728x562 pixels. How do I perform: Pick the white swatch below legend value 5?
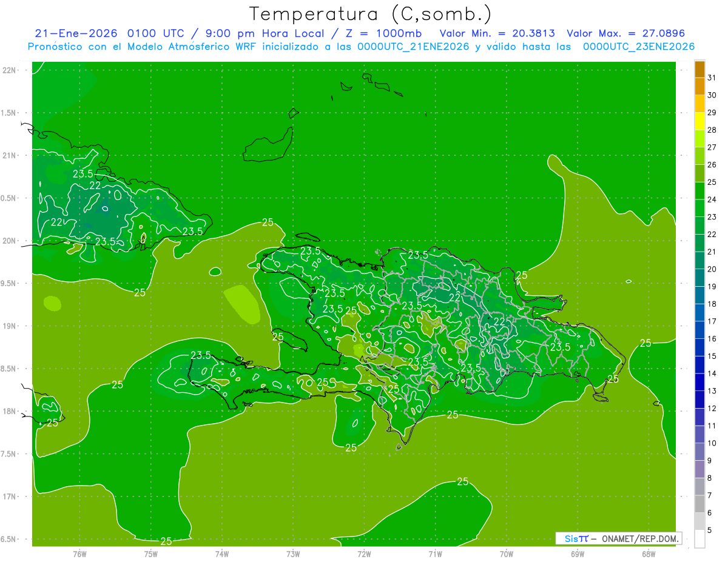tap(699, 539)
